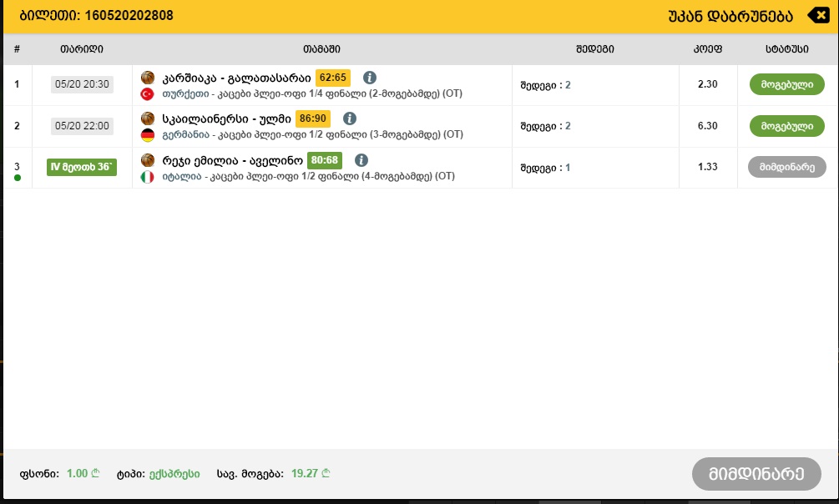Image resolution: width=839 pixels, height=504 pixels.
Task: Click თარიღი column header
Action: [x=81, y=49]
